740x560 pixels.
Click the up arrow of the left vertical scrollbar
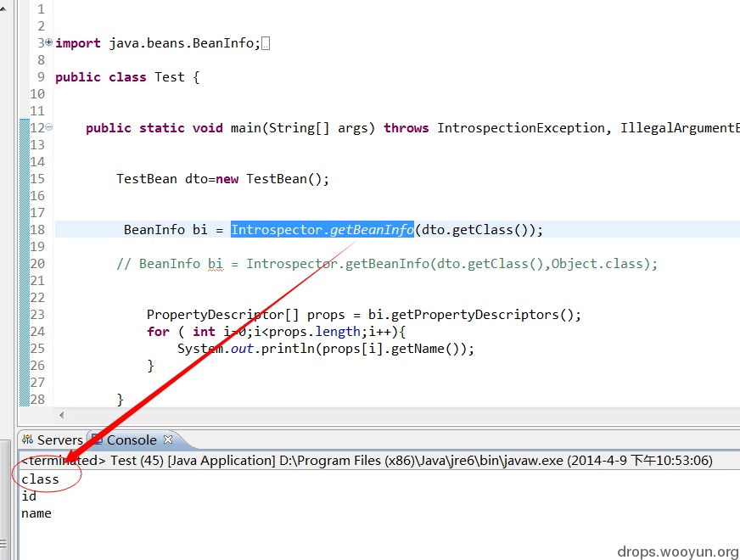[3, 8]
